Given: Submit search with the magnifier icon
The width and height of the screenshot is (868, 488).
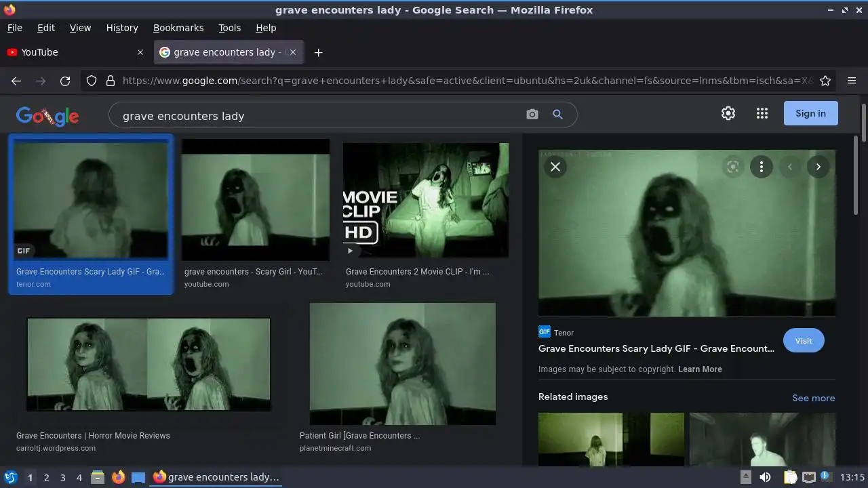Looking at the screenshot, I should tap(557, 115).
